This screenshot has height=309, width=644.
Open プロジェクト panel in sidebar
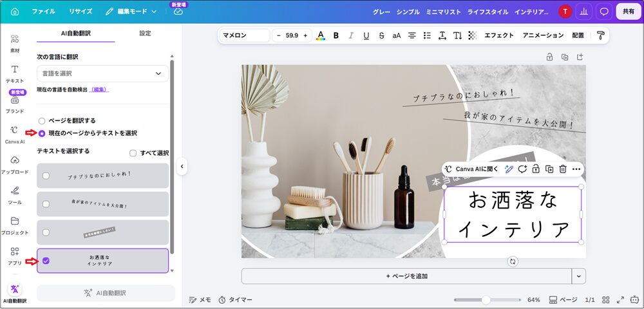coord(15,226)
